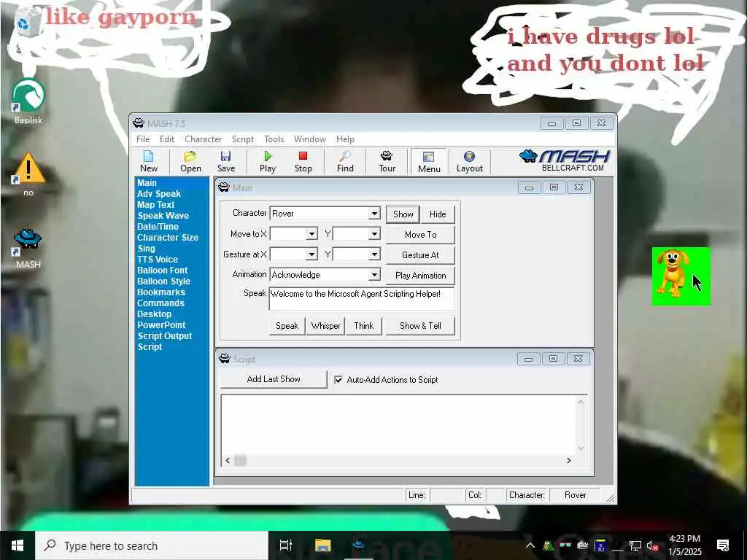Click the Find magnifier toolbar icon
Viewport: 747px width, 560px height.
(x=345, y=161)
